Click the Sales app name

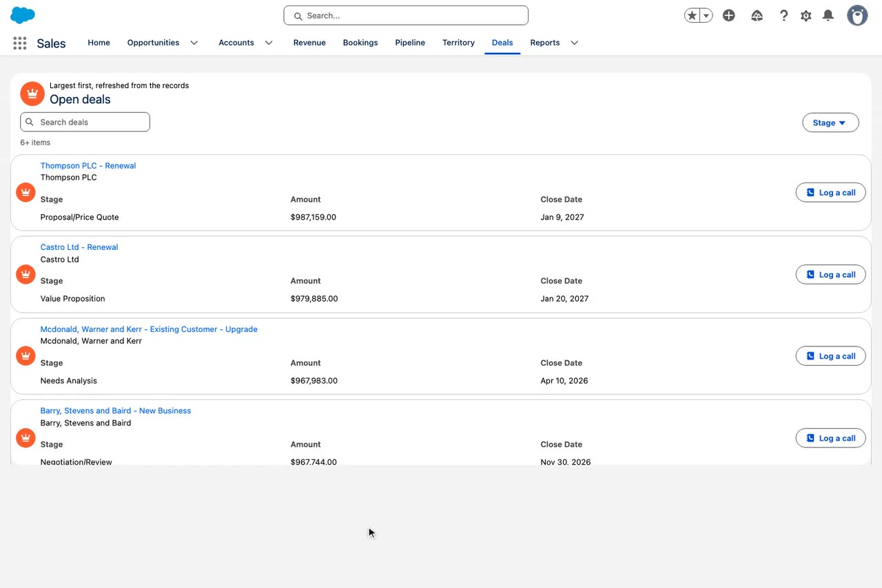[51, 43]
